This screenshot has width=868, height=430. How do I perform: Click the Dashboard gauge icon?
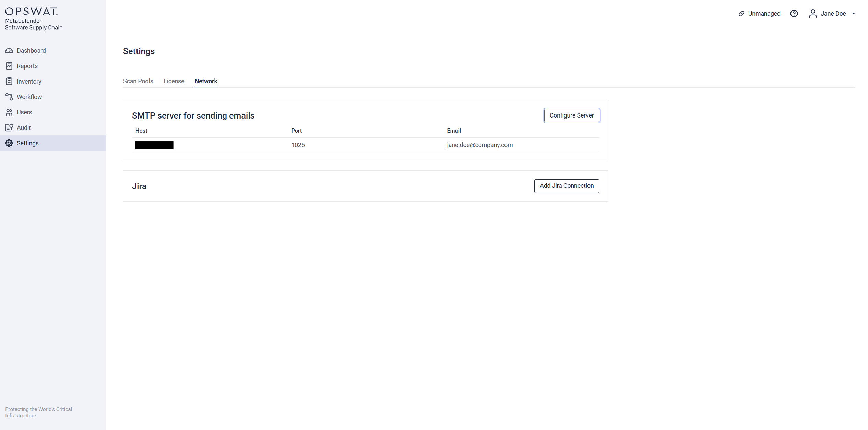(x=9, y=51)
